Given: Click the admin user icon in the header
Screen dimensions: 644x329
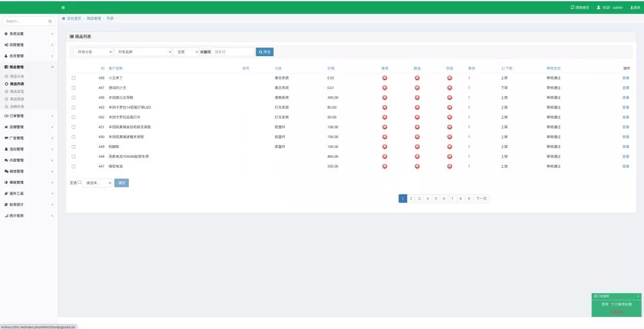Looking at the screenshot, I should tap(598, 7).
